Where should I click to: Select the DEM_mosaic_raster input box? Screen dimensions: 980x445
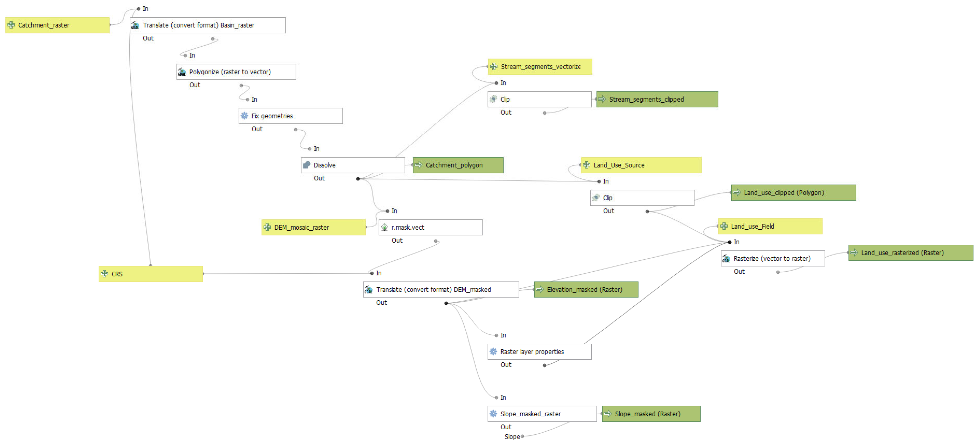click(x=313, y=228)
